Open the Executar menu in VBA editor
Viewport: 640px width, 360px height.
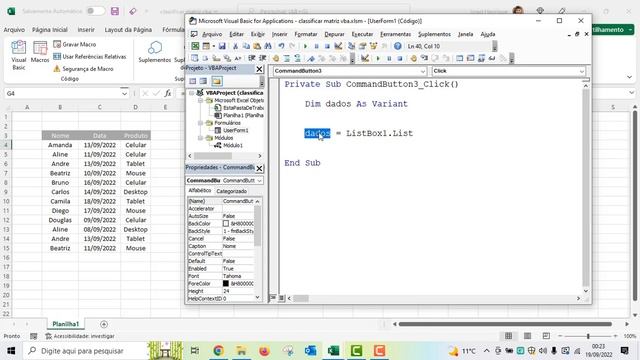point(362,34)
